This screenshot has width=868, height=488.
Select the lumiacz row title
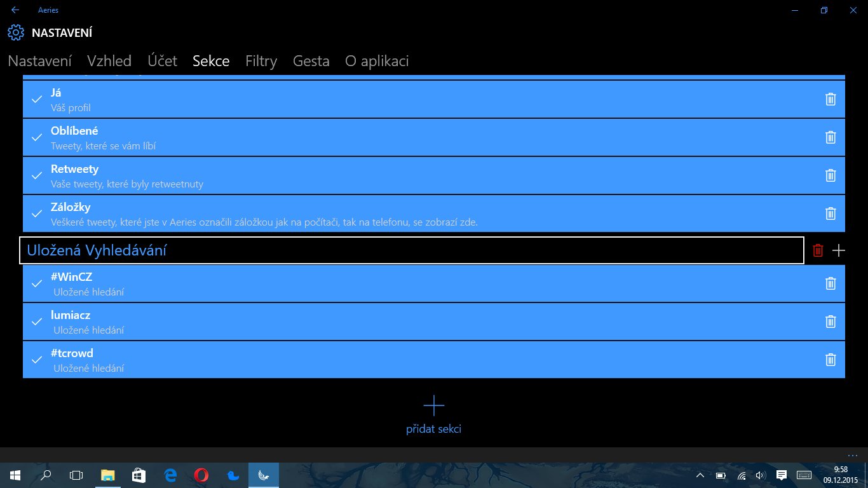pyautogui.click(x=71, y=315)
